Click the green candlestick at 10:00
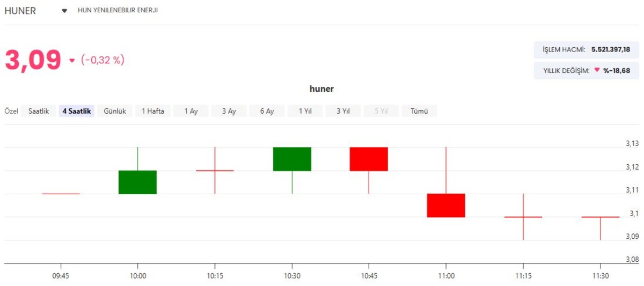 [x=137, y=182]
